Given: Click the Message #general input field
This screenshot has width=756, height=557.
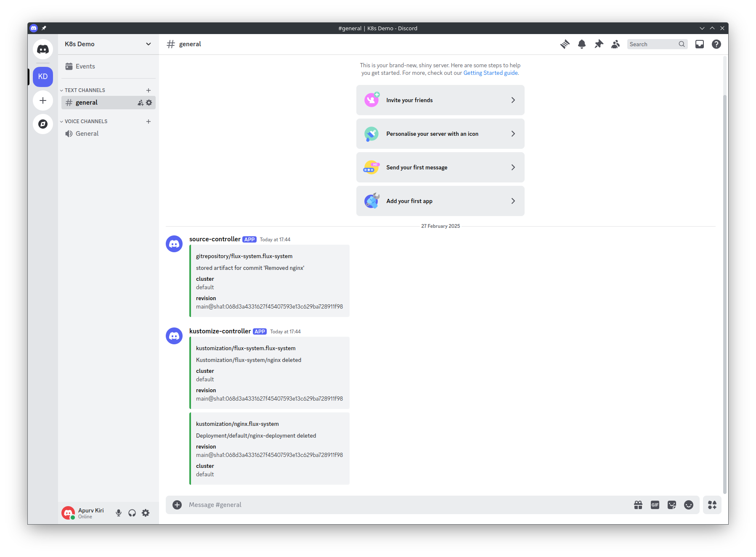Looking at the screenshot, I should click(404, 505).
